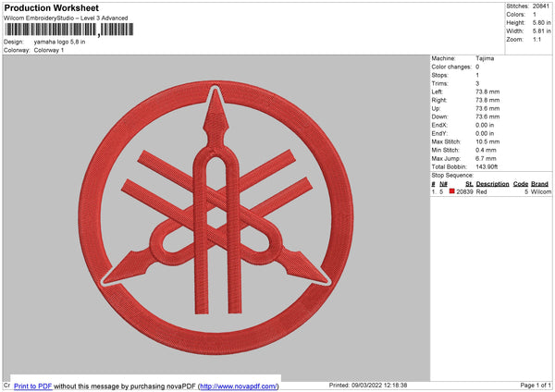Select the 'Production Worksheet' title text
The image size is (555, 392).
pyautogui.click(x=51, y=7)
